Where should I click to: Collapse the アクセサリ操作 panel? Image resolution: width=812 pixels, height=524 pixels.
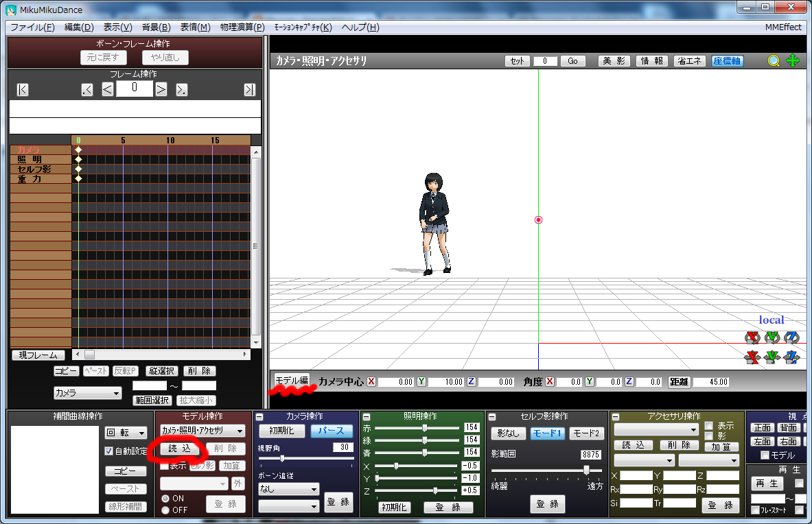pyautogui.click(x=616, y=417)
